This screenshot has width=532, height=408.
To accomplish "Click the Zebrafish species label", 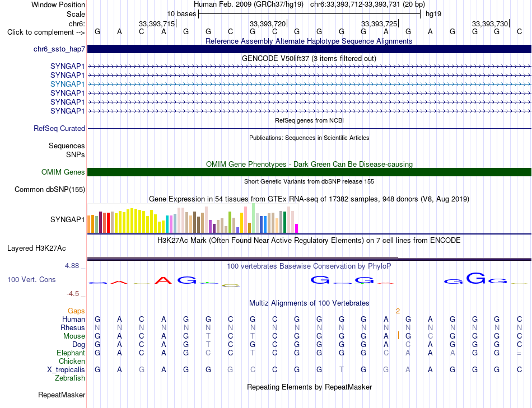I will pyautogui.click(x=70, y=378).
